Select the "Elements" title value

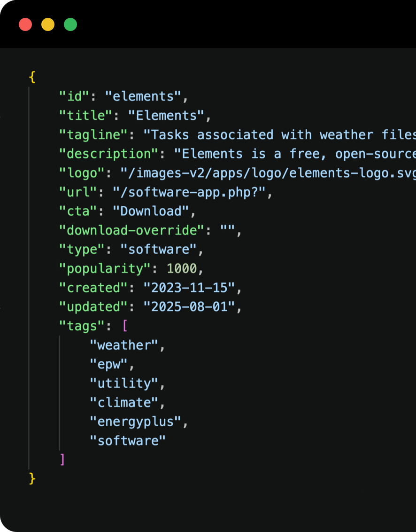[x=166, y=115]
